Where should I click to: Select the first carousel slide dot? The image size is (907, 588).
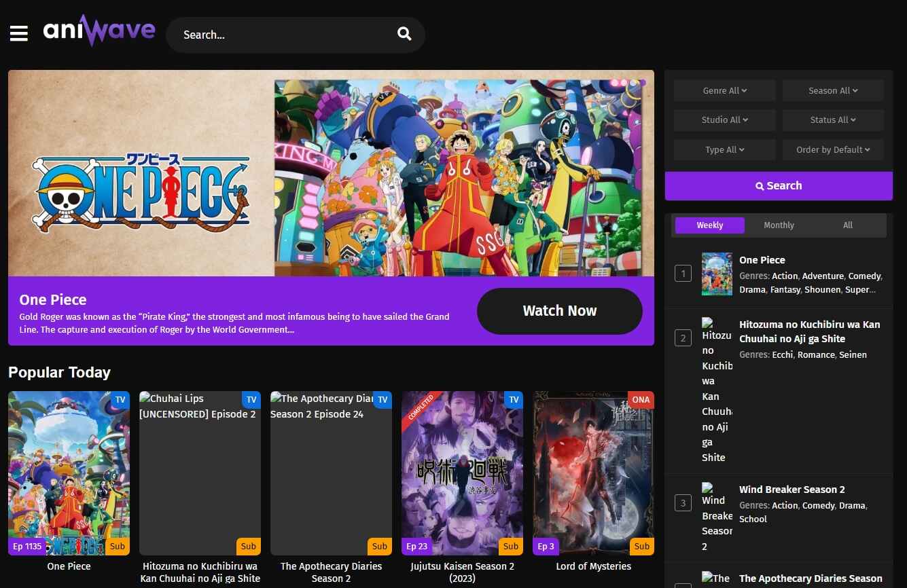pyautogui.click(x=614, y=83)
